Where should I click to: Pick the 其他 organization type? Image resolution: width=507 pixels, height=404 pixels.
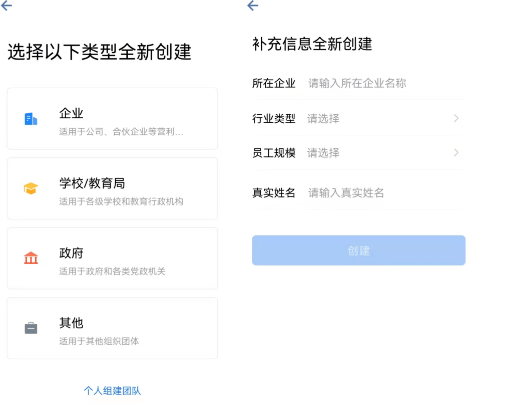(112, 328)
